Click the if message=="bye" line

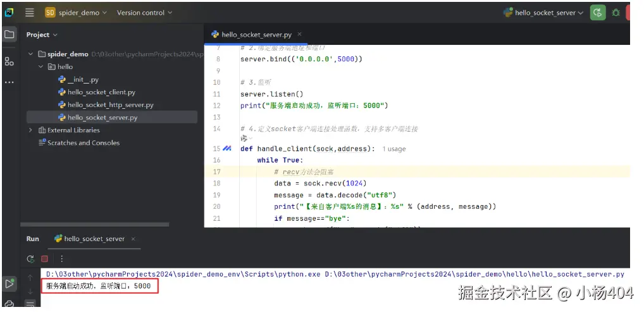312,218
